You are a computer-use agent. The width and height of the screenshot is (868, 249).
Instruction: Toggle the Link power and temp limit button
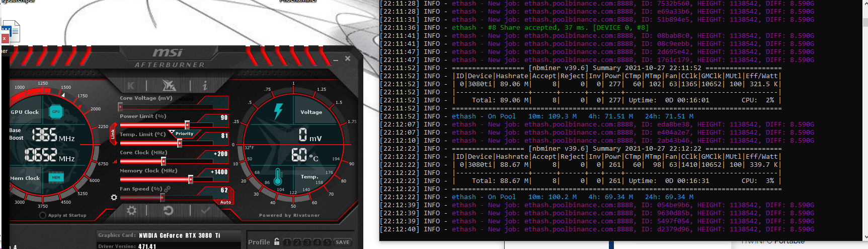113,134
